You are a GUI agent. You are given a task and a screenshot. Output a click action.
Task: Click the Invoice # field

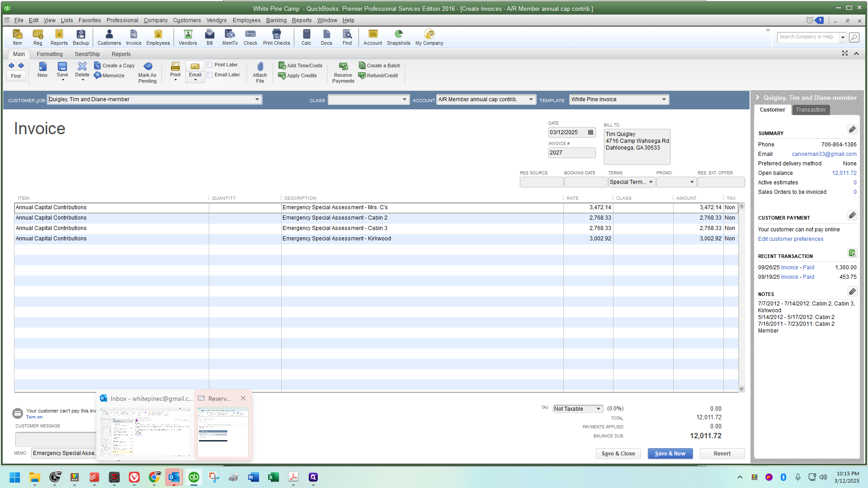point(571,153)
